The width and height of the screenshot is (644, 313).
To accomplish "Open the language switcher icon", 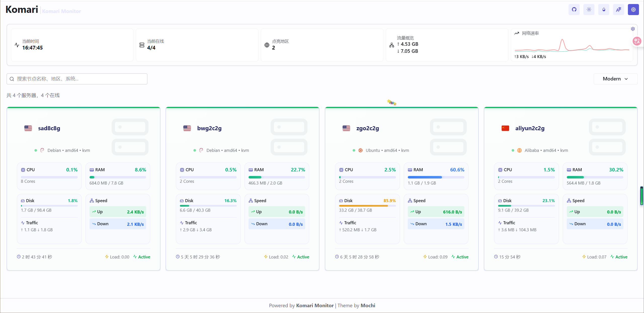I will [618, 10].
